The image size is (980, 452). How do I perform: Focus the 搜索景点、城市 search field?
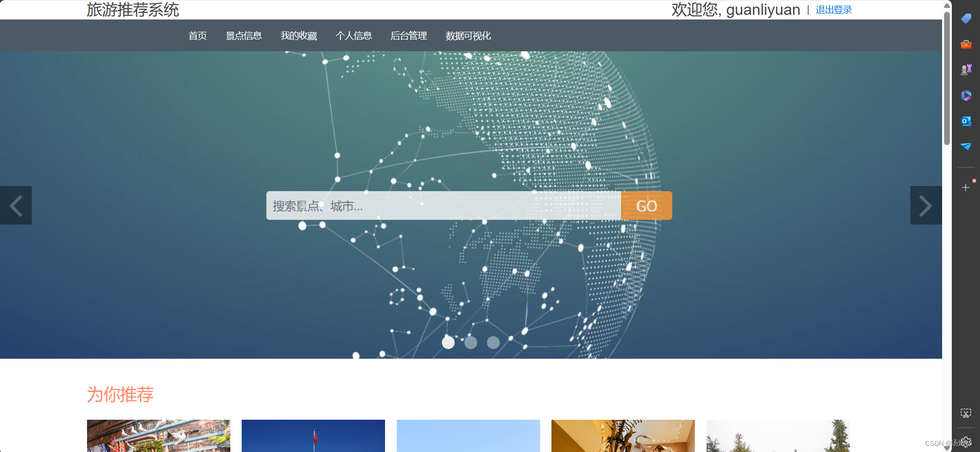click(443, 206)
